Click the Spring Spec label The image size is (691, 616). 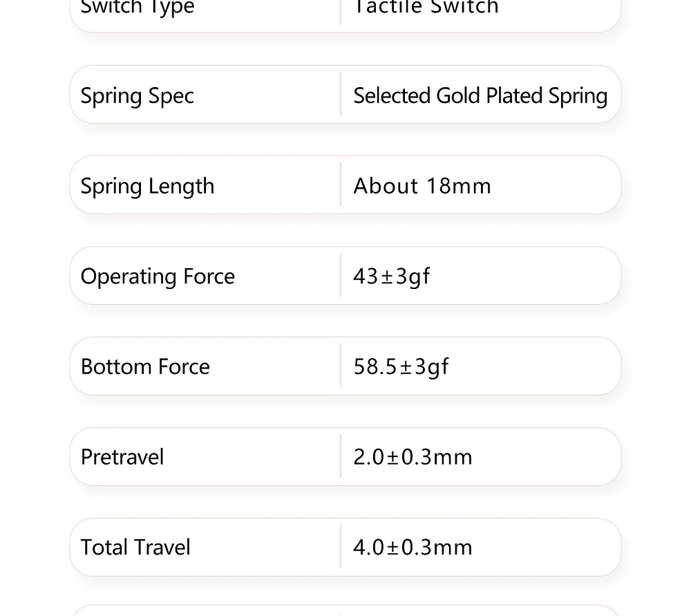(137, 96)
